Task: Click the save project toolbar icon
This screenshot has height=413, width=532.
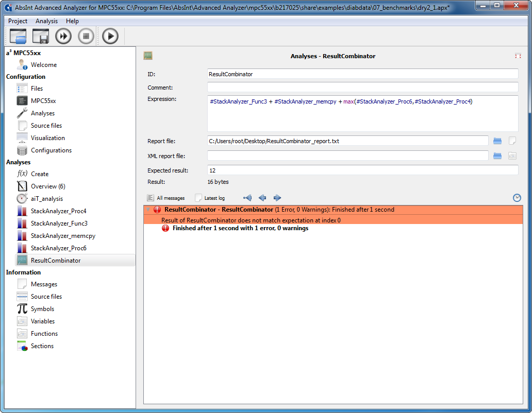Action: (41, 36)
